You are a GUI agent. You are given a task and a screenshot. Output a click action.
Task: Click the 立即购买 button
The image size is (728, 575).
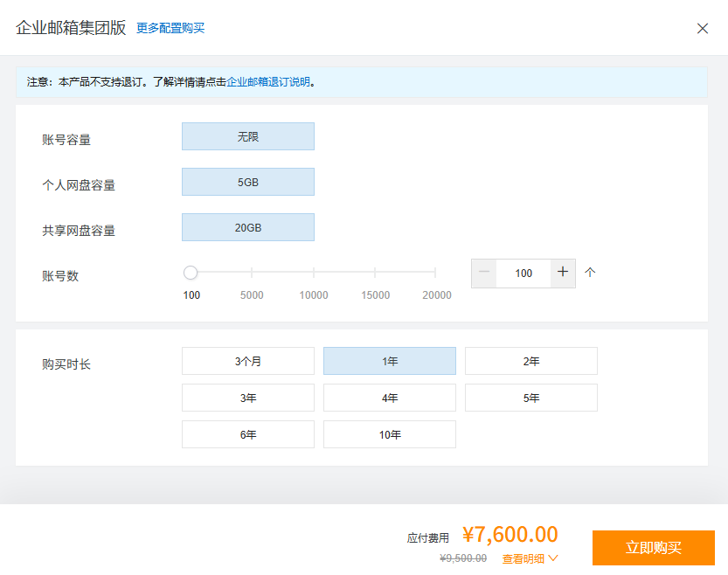tap(653, 548)
